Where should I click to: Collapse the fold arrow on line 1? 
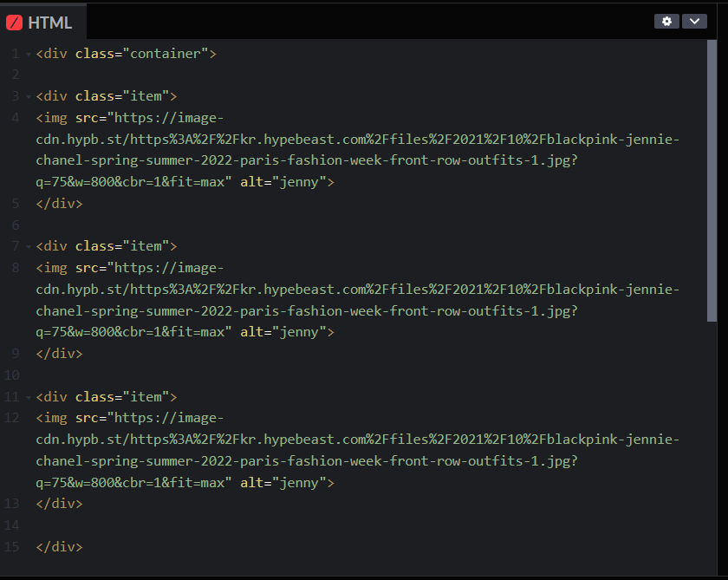pos(29,55)
